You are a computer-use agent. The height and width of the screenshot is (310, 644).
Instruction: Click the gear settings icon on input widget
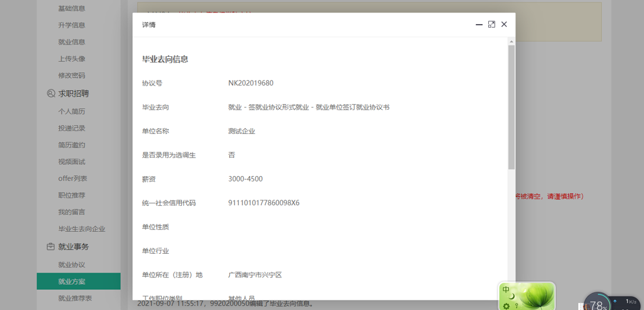[506, 306]
